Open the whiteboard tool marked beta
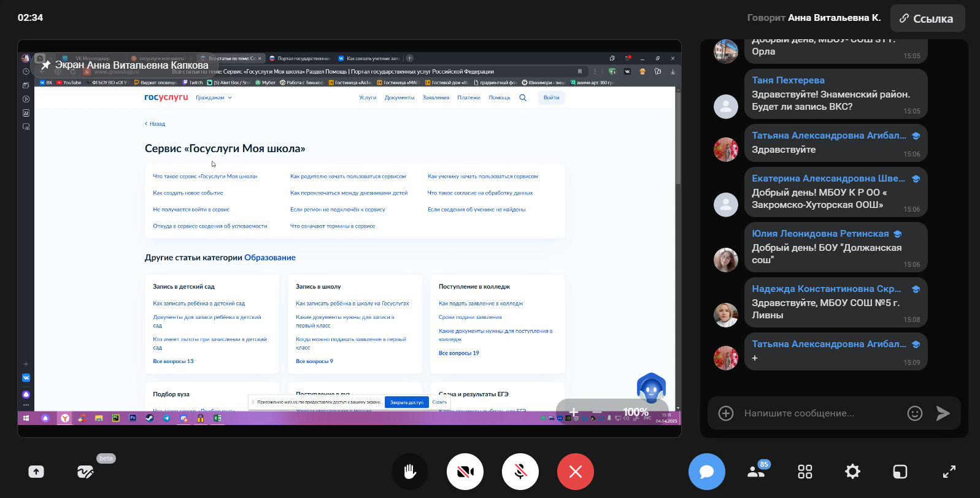Screen dimensions: 980x498 point(85,472)
